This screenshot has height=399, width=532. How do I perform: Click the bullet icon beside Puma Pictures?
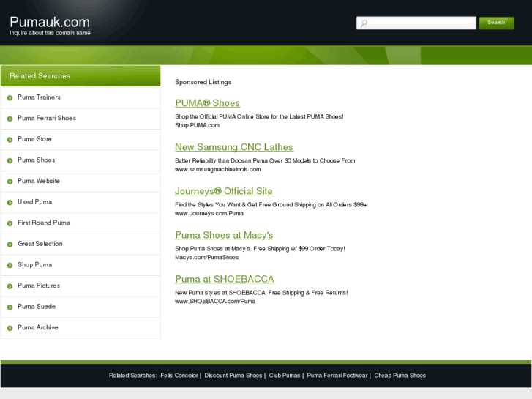(10, 286)
